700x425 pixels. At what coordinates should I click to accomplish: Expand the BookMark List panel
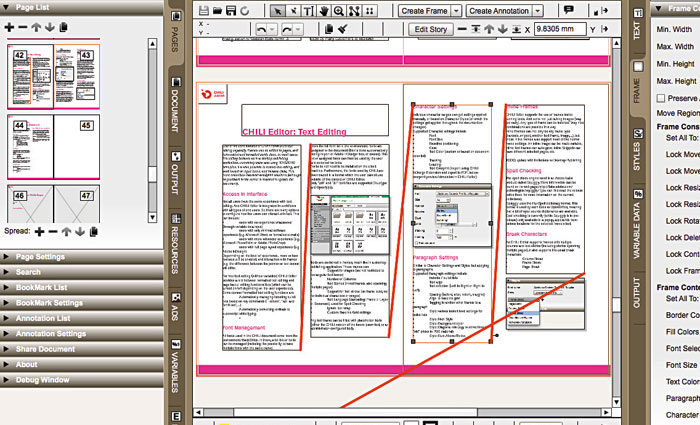[x=82, y=288]
